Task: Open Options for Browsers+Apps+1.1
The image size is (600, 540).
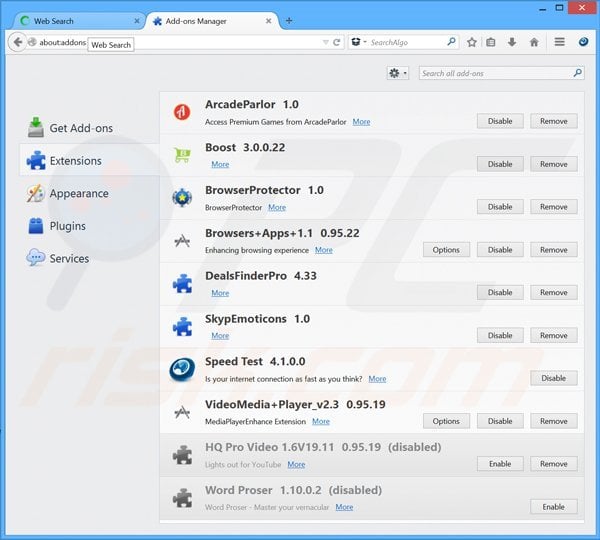Action: click(446, 250)
